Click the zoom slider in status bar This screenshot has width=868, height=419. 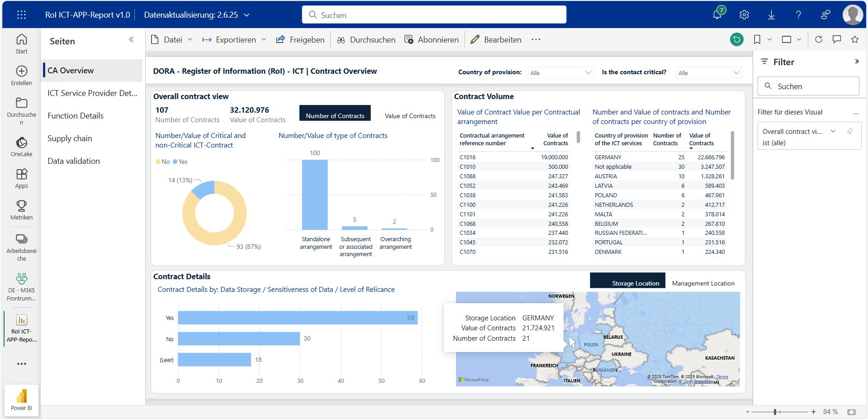click(775, 412)
